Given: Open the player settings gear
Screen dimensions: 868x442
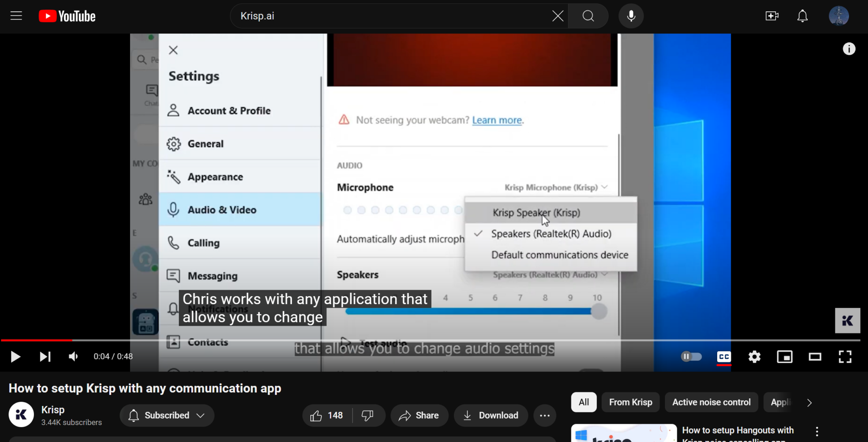Looking at the screenshot, I should [754, 357].
